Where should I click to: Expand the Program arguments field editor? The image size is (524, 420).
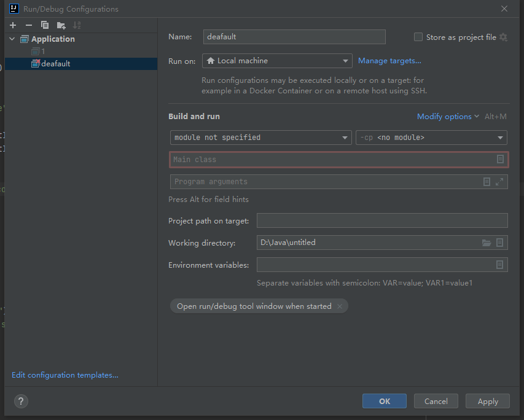pyautogui.click(x=499, y=182)
